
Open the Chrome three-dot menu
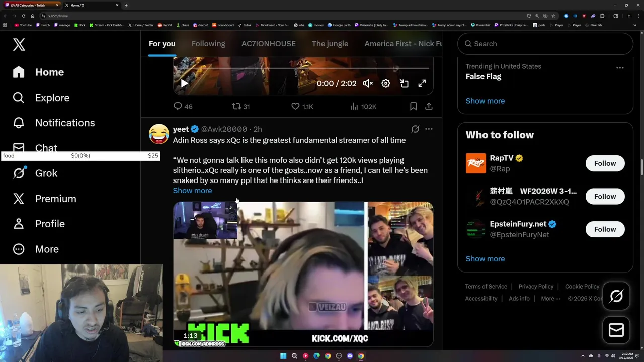(638, 16)
